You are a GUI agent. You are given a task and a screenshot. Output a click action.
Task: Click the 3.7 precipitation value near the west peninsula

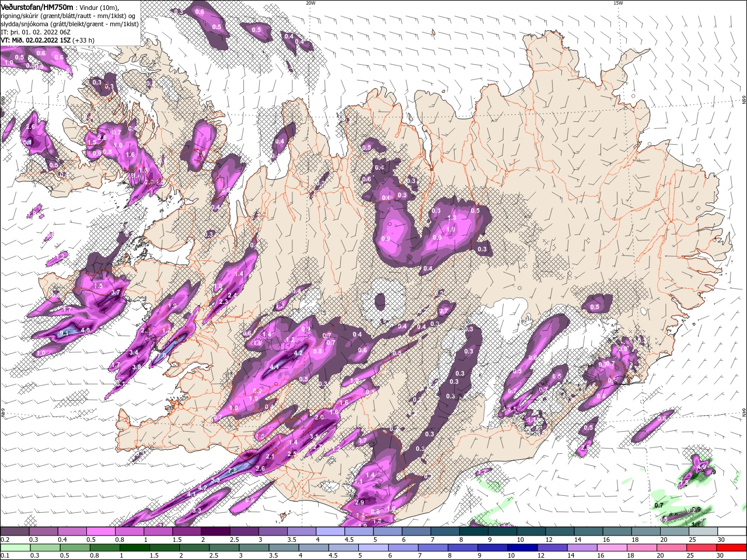click(x=116, y=292)
